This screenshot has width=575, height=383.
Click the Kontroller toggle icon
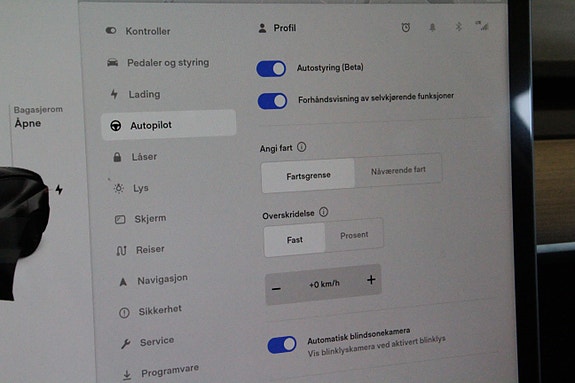(x=111, y=30)
